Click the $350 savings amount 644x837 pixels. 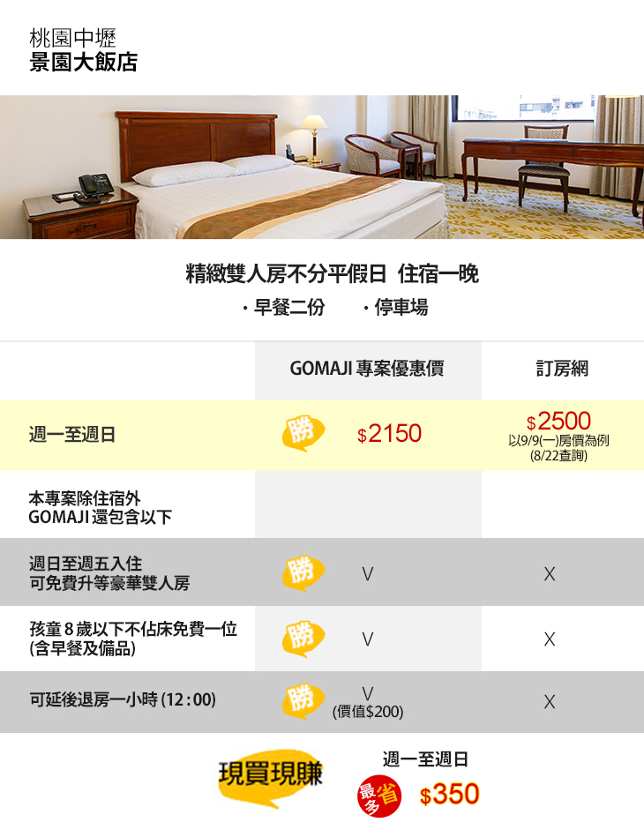coord(450,796)
